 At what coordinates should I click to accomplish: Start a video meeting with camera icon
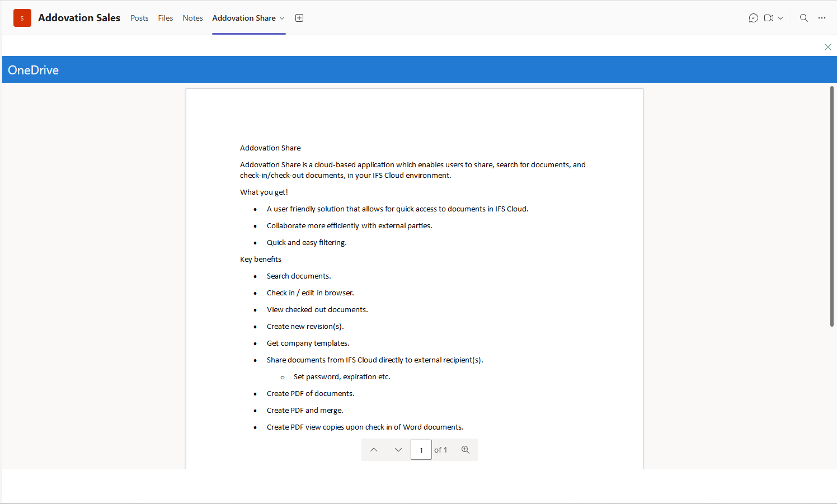[769, 18]
